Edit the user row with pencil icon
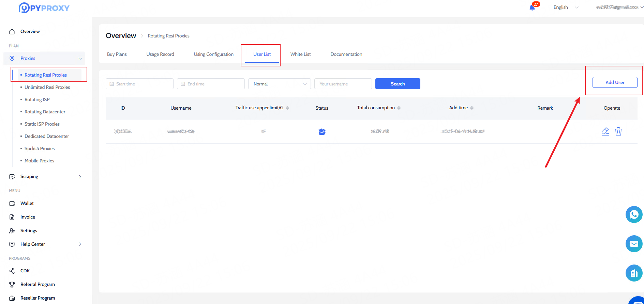The height and width of the screenshot is (304, 644). click(x=605, y=131)
